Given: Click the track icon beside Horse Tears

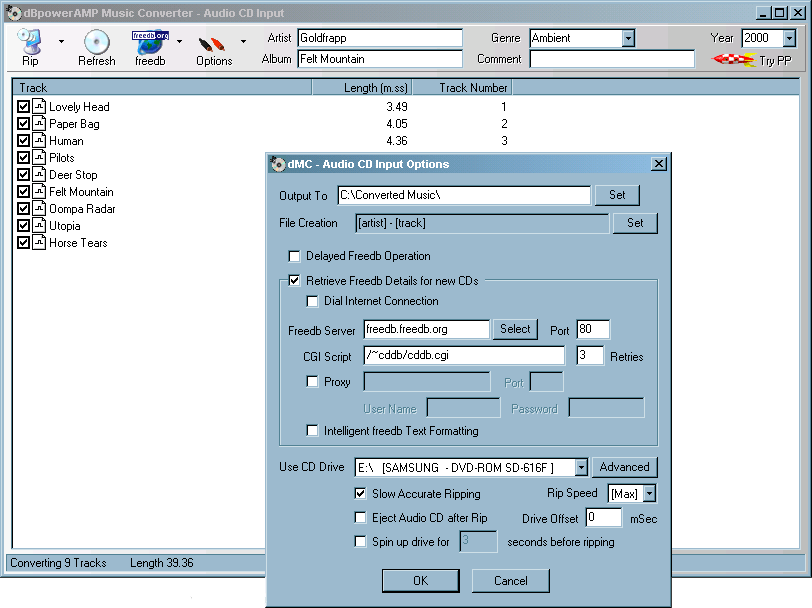Looking at the screenshot, I should (39, 243).
